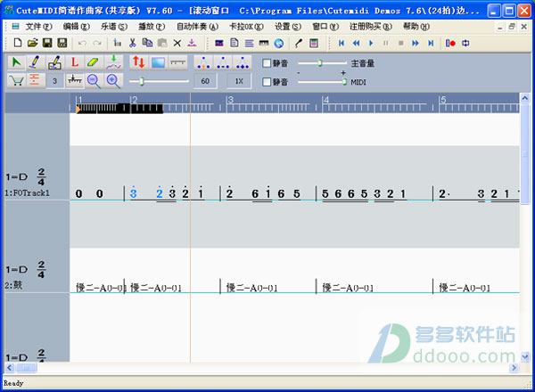Click the number 3 field in the toolbar
The image size is (535, 392).
click(x=54, y=81)
